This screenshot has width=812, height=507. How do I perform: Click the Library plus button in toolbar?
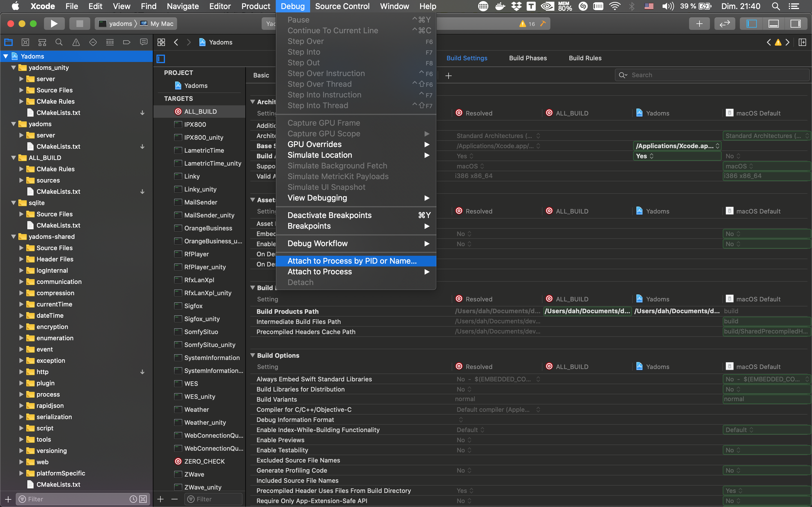[699, 23]
